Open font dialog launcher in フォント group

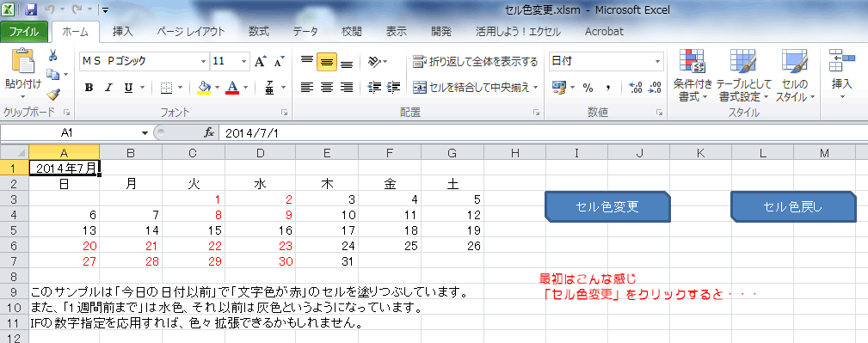285,113
